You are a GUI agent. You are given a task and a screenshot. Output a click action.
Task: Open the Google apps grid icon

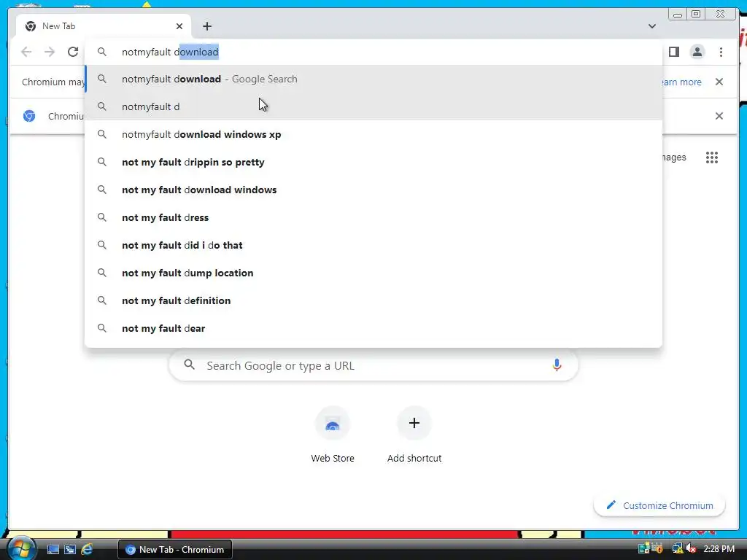pyautogui.click(x=712, y=157)
